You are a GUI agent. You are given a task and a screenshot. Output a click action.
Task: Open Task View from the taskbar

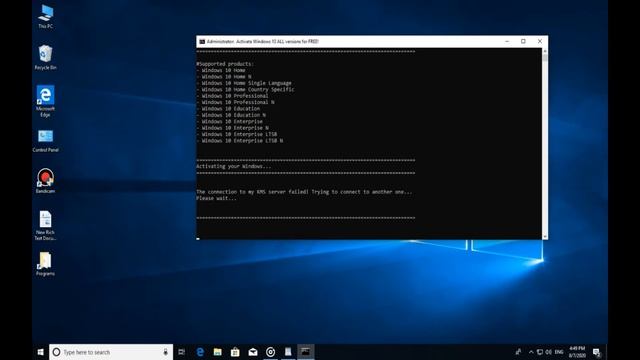coord(182,352)
